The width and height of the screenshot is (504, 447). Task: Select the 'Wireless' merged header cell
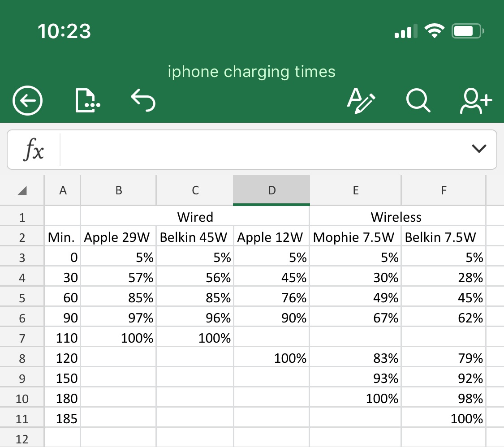(x=396, y=217)
